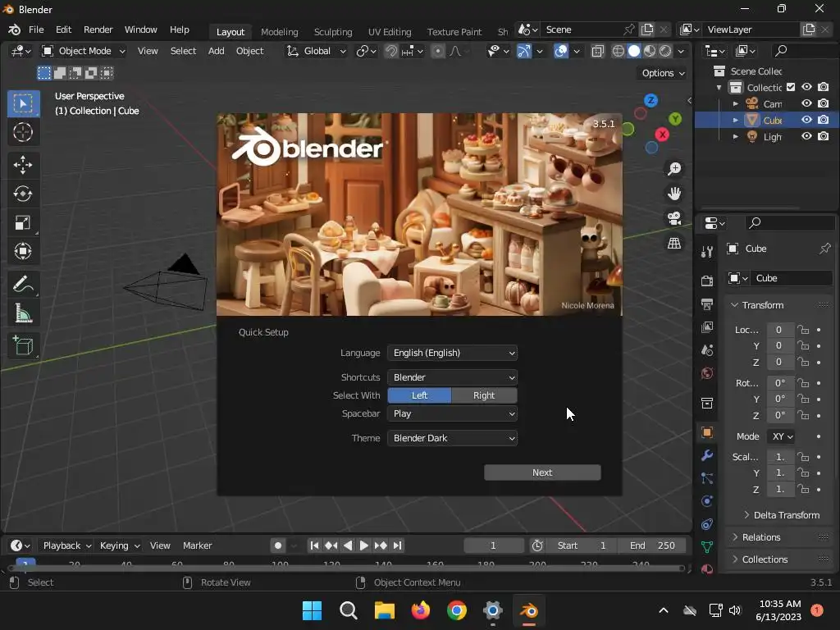Open the Theme dropdown

pos(452,438)
